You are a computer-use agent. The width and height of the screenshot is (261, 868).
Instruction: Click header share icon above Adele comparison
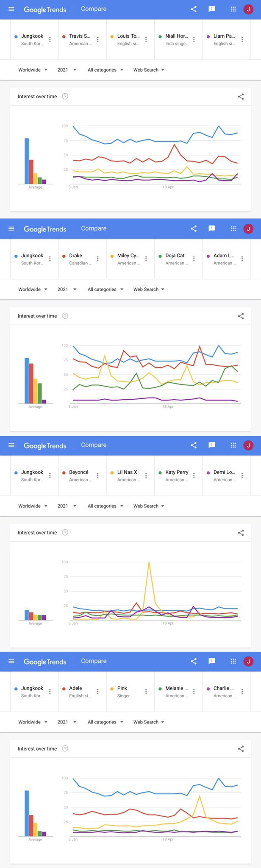[x=194, y=661]
